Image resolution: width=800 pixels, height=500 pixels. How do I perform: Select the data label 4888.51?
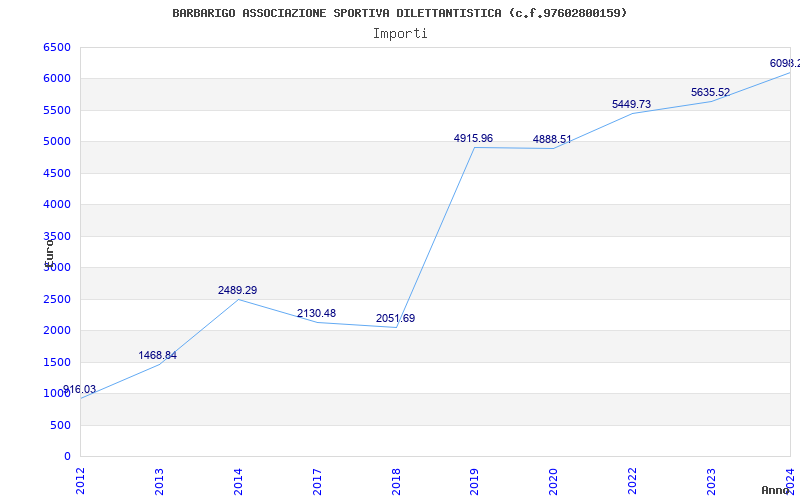(552, 139)
